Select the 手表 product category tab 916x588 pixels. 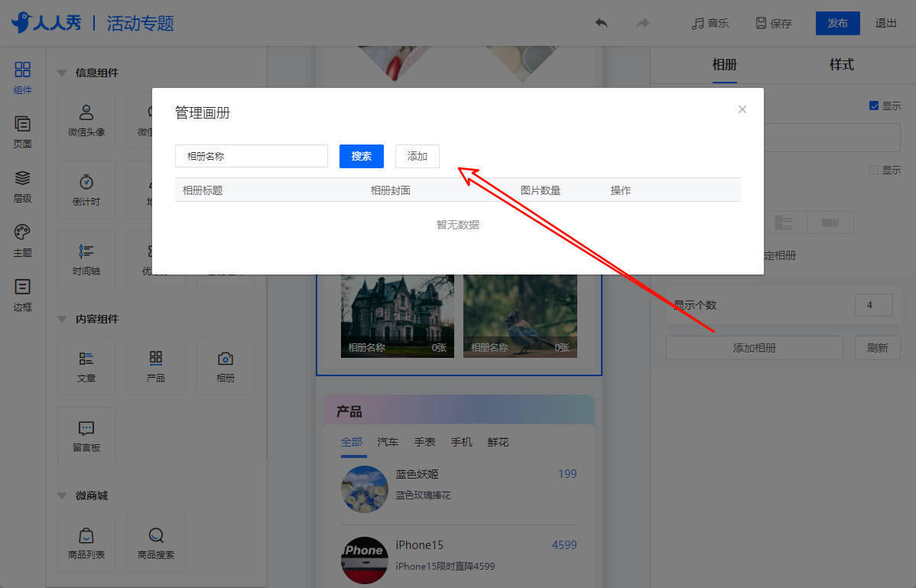tap(424, 442)
